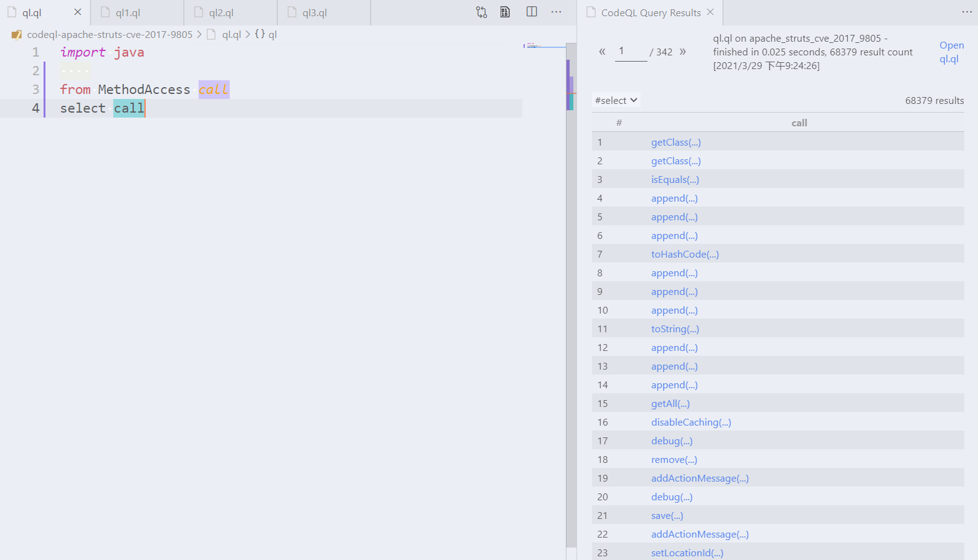Click the codeql-apache-struts-cve-2017-9805 breadcrumb
This screenshot has height=560, width=978.
tap(110, 35)
